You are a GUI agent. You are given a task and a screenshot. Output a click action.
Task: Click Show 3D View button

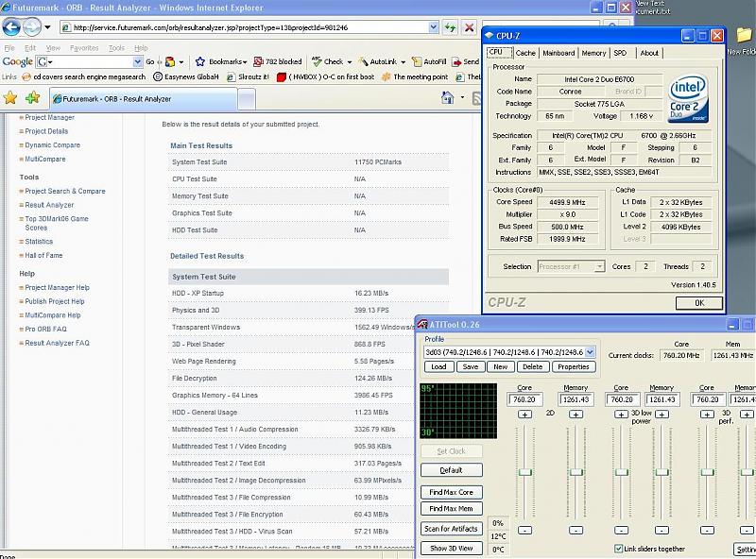(452, 548)
